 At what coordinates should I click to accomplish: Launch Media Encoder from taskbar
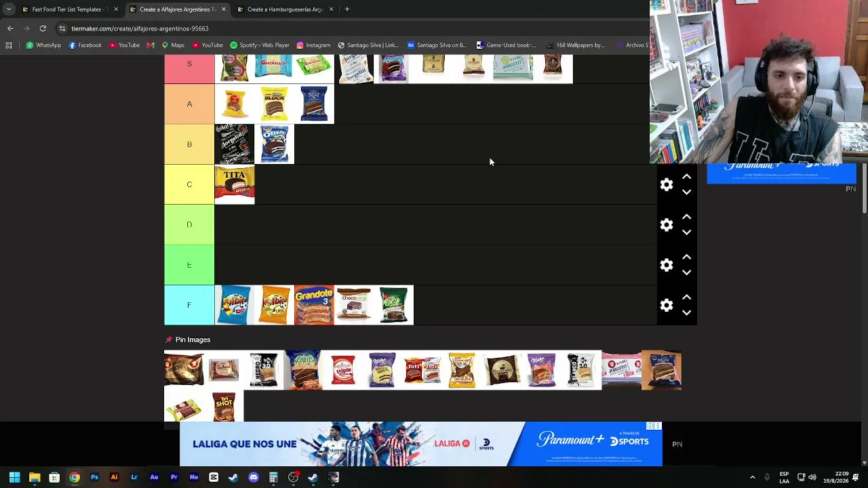(x=194, y=478)
